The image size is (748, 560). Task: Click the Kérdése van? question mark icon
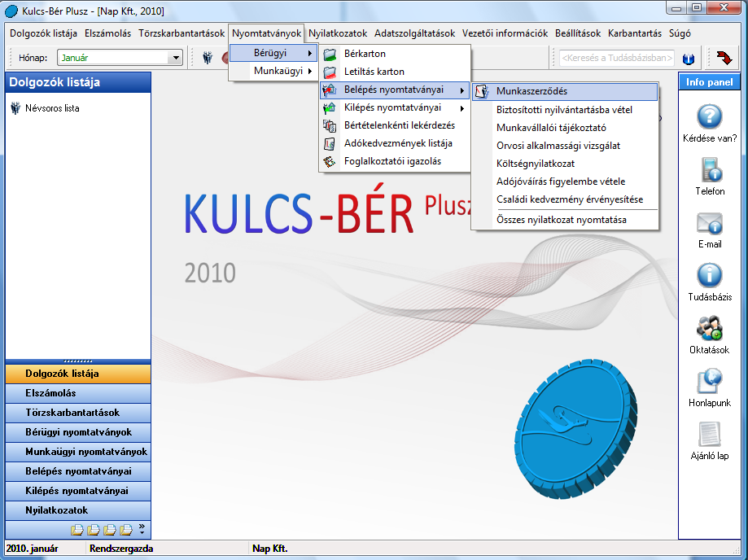click(710, 117)
